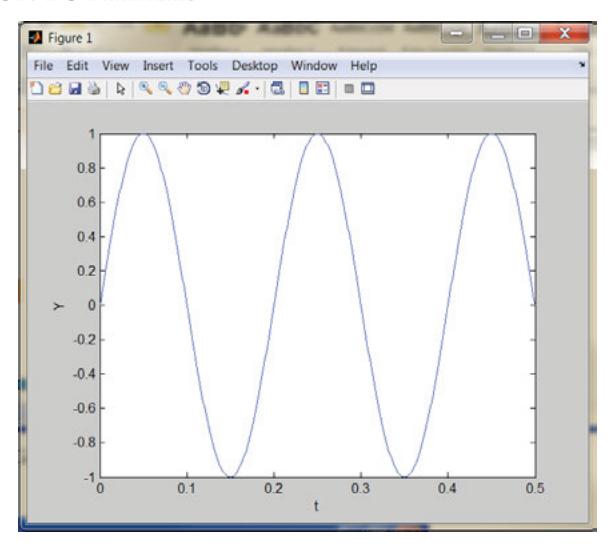Click the 't' x-axis label
The height and width of the screenshot is (548, 610).
coord(316,506)
